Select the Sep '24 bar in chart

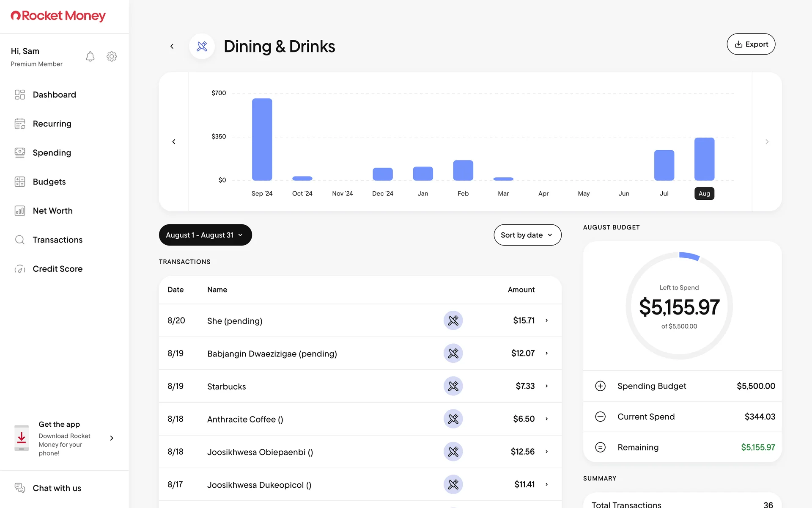tap(262, 140)
